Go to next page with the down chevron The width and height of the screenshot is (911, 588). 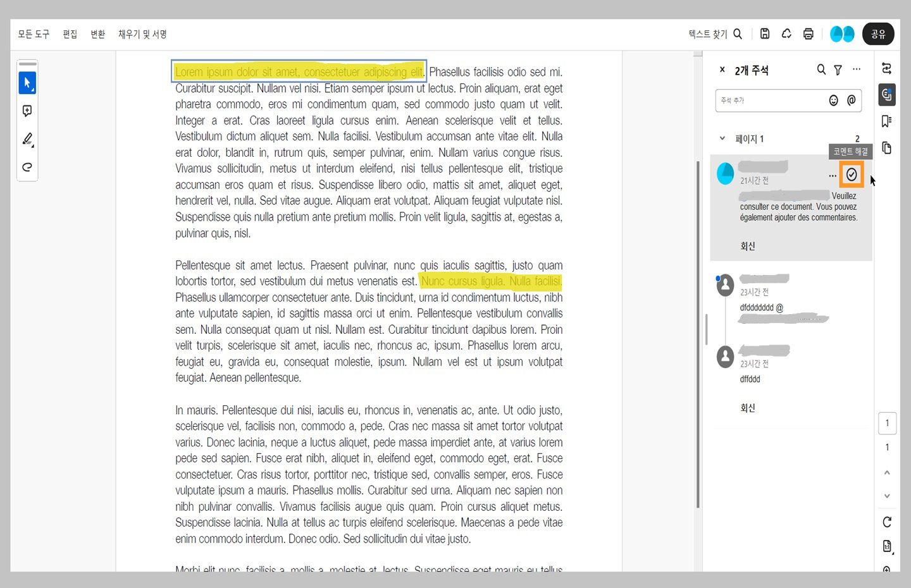click(x=887, y=496)
